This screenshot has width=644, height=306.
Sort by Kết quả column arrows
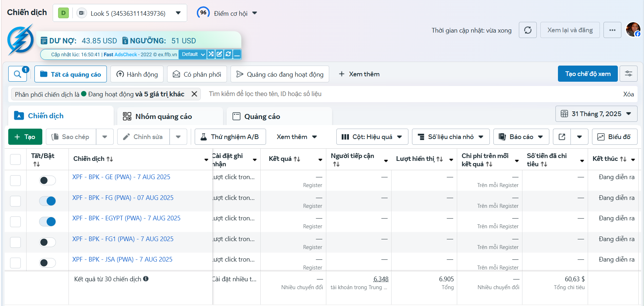click(x=297, y=159)
